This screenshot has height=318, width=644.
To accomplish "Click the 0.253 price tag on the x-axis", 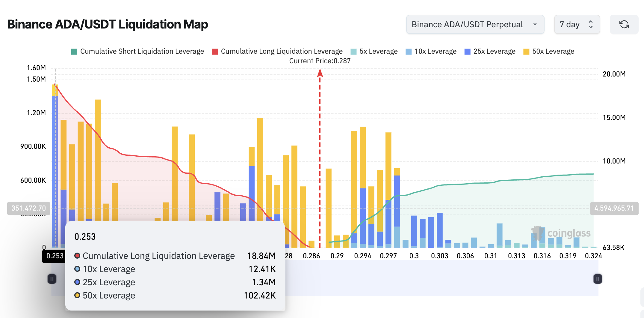I will [55, 256].
